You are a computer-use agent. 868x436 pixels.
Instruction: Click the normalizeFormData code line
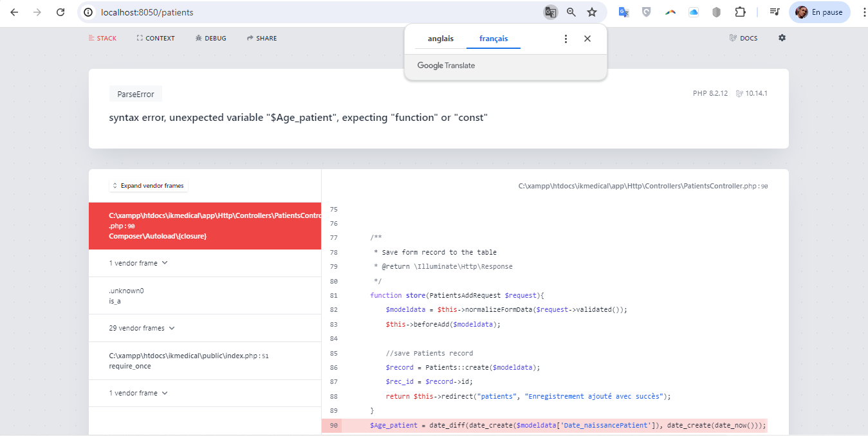(506, 309)
